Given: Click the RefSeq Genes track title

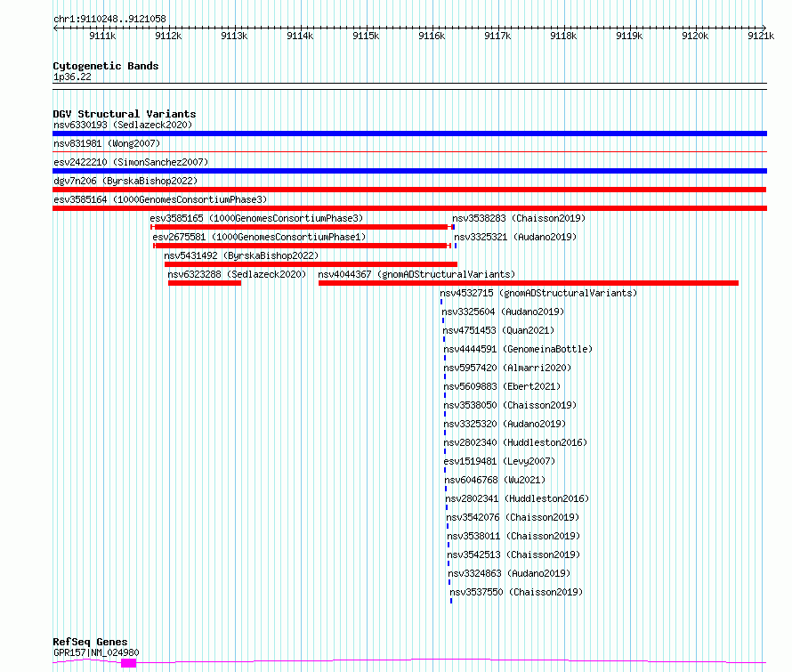Looking at the screenshot, I should click(90, 642).
